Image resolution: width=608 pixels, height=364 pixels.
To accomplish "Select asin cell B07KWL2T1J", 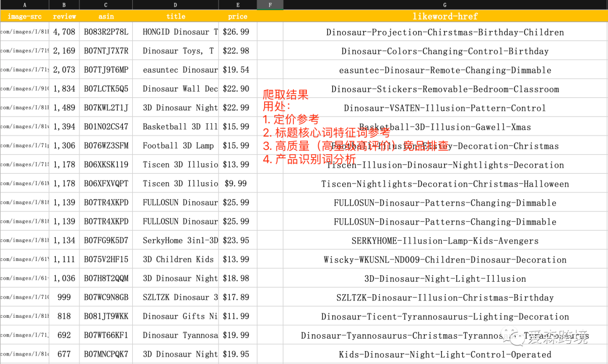I will pos(106,108).
